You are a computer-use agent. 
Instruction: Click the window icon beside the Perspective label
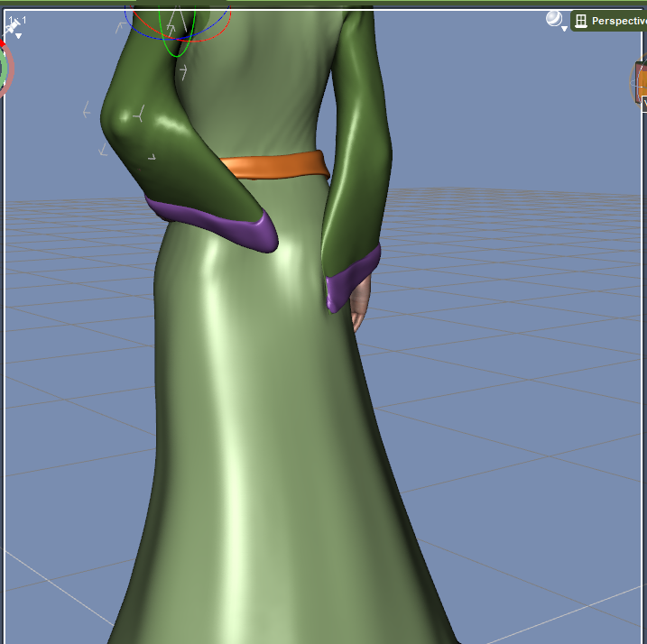(581, 21)
